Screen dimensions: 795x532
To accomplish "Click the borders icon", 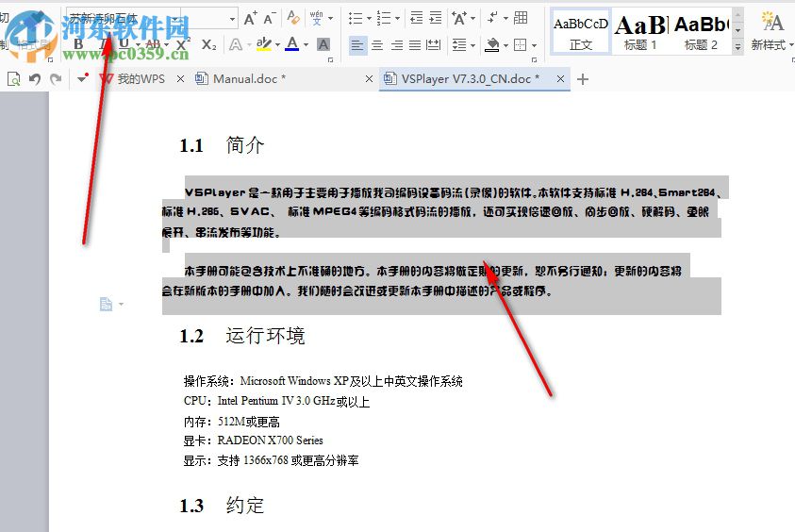I will [x=521, y=45].
